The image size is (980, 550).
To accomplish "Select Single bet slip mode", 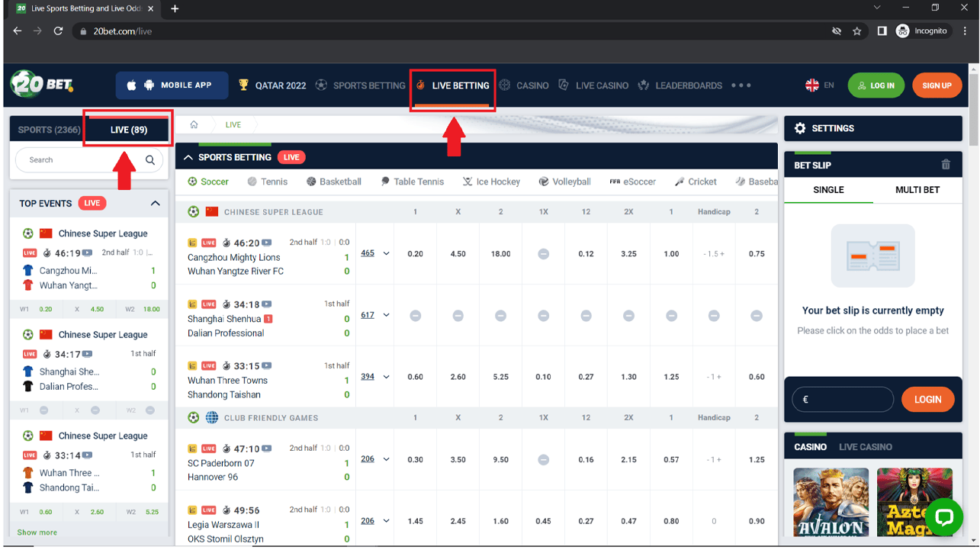I will pos(828,190).
